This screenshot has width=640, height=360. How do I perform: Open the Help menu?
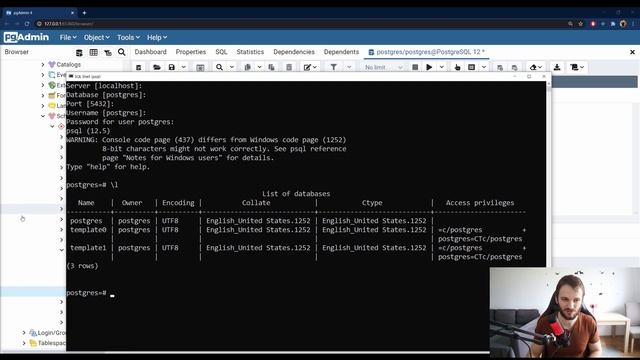click(157, 38)
